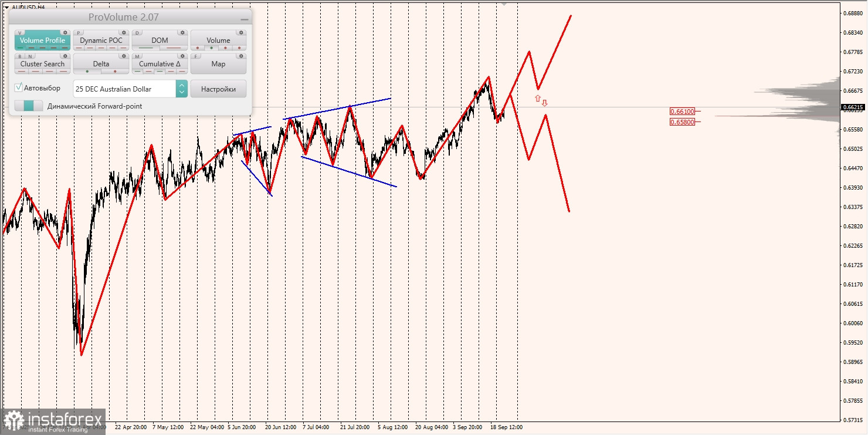Screen dimensions: 868x435
Task: Click the P hotkey tag on Dynamic POC
Action: [x=78, y=33]
